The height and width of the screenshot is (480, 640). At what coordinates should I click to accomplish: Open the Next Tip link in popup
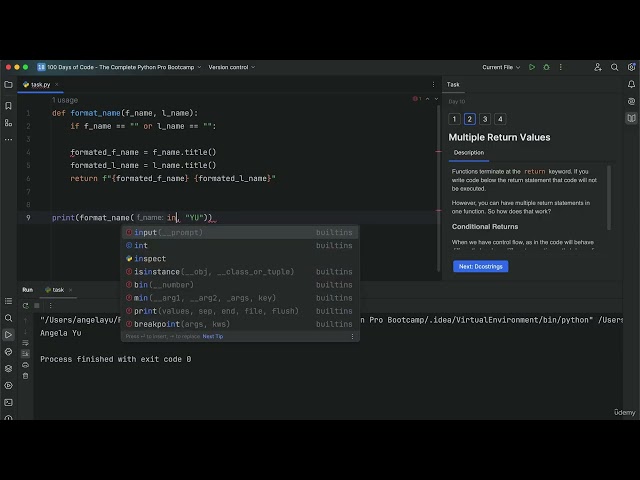click(x=213, y=336)
